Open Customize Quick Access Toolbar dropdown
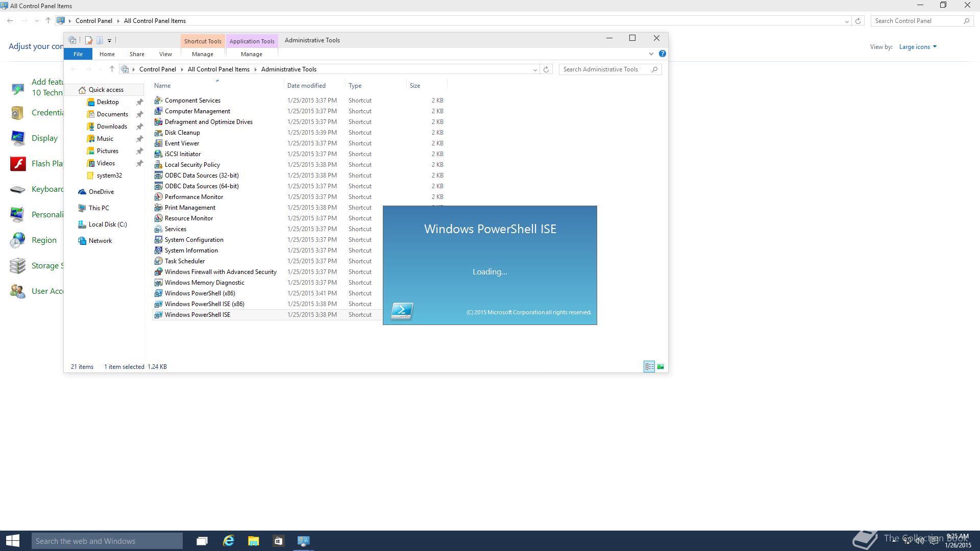This screenshot has width=980, height=551. click(x=109, y=41)
